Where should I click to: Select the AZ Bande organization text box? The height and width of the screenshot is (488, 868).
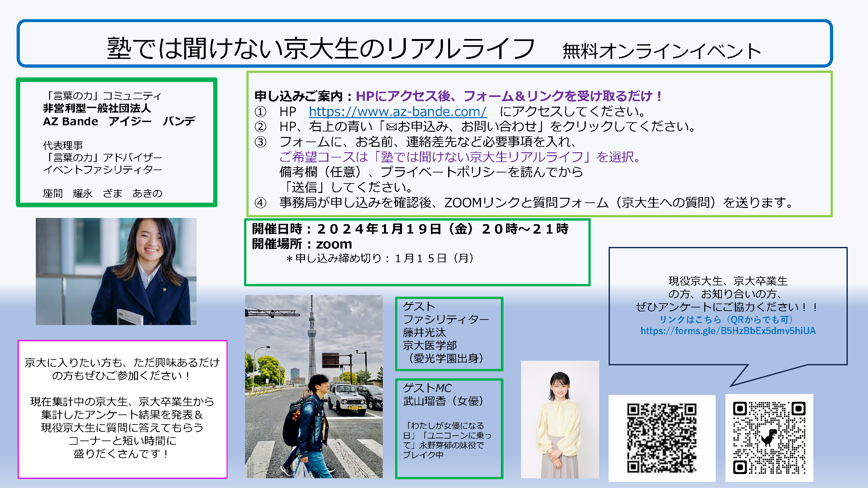point(117,142)
